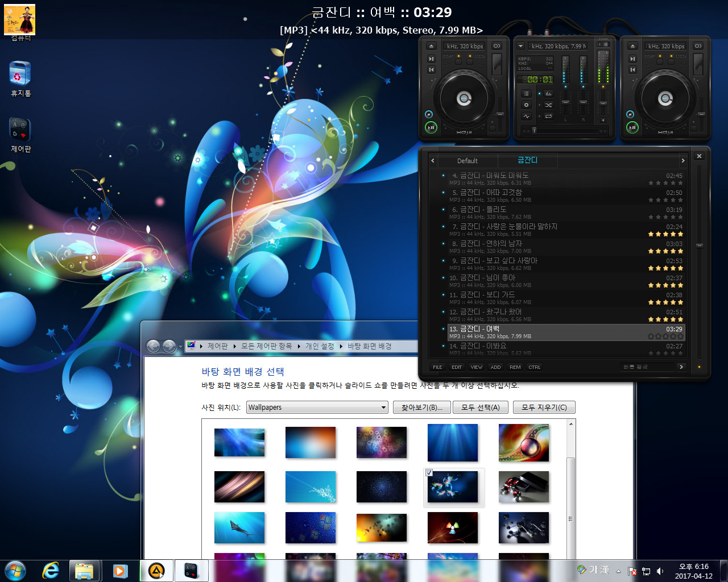This screenshot has width=728, height=582.
Task: Click the 모든 제어판 항목 breadcrumb link
Action: coord(267,346)
